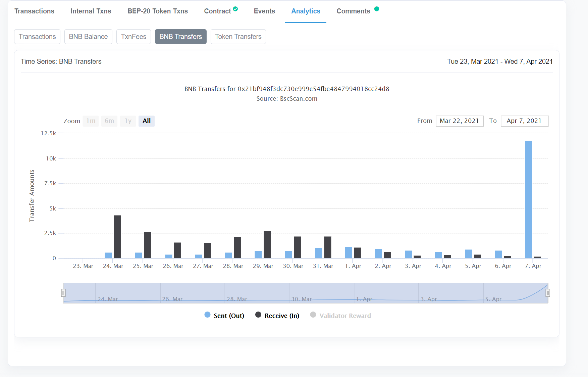Switch to the Events tab
Viewport: 588px width, 377px height.
264,11
